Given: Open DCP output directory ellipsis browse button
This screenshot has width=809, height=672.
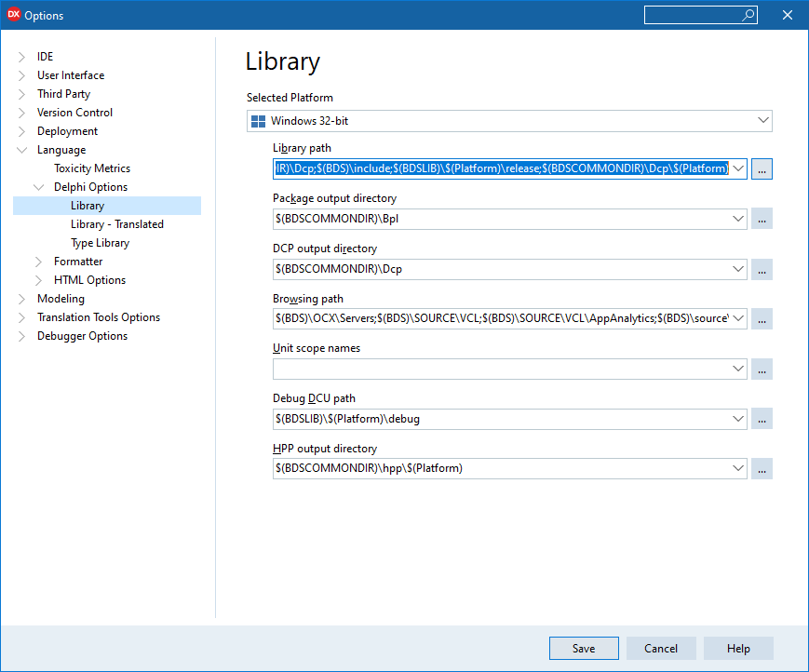Looking at the screenshot, I should tap(762, 269).
